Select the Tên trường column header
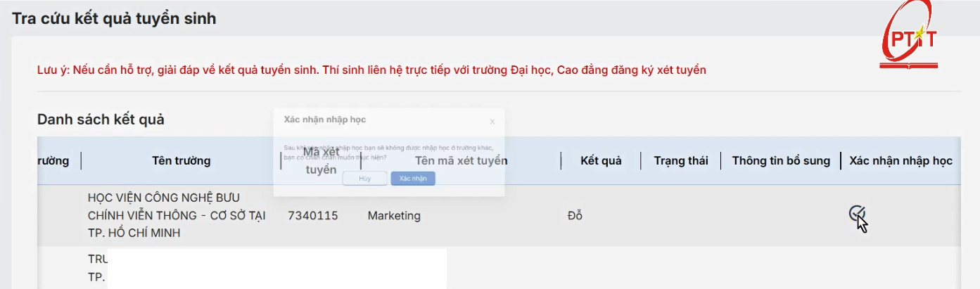Viewport: 980px width, 289px height. tap(181, 161)
